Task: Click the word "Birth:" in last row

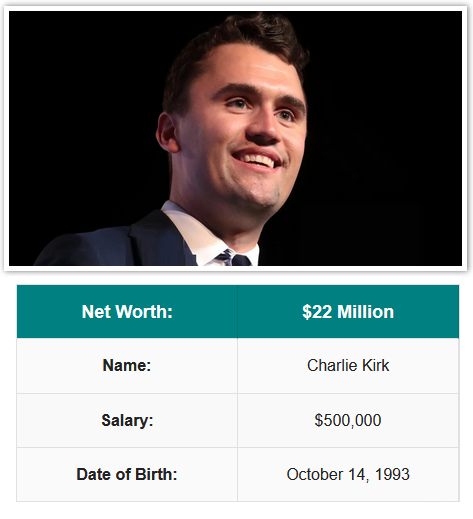Action: pos(156,474)
